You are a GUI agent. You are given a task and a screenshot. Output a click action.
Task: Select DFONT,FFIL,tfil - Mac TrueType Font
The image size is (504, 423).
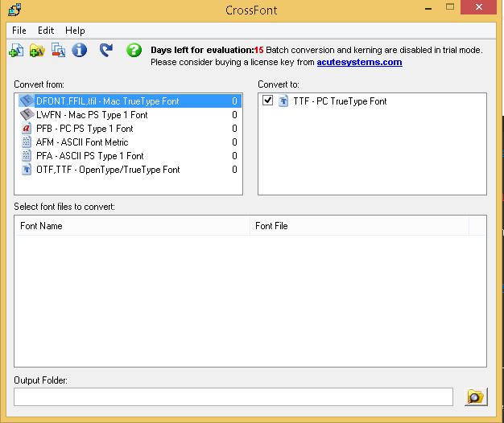point(129,101)
